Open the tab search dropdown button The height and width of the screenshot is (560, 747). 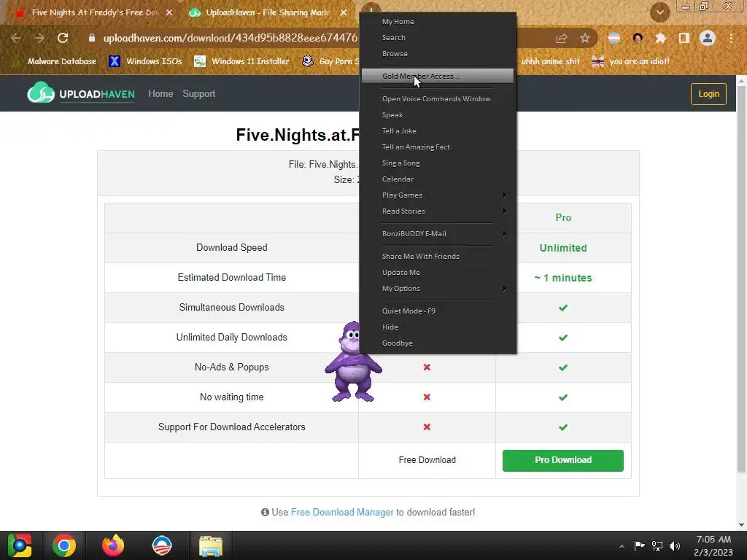pyautogui.click(x=659, y=12)
